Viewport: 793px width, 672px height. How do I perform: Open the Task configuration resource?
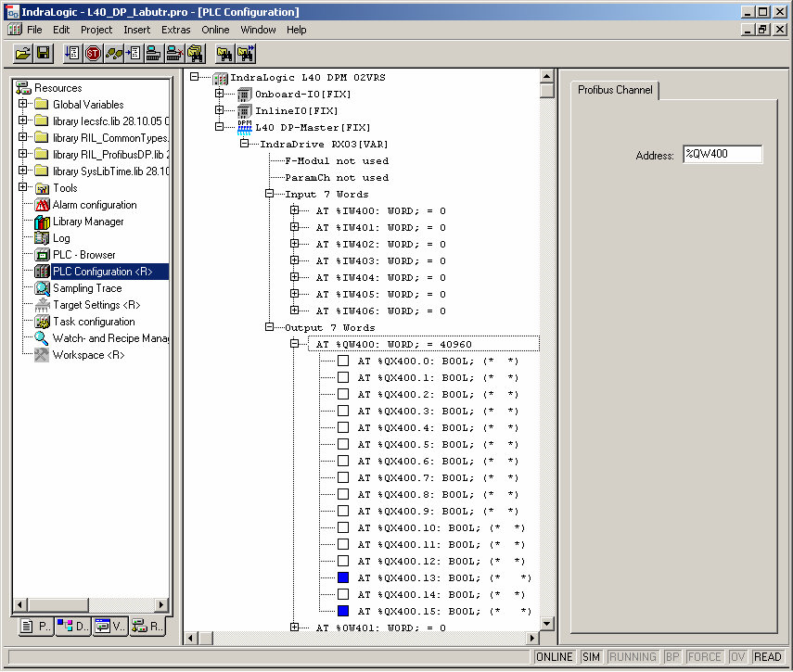click(94, 322)
